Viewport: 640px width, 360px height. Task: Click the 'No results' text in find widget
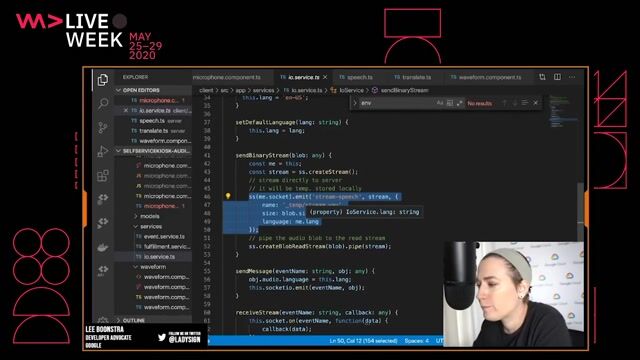tap(480, 103)
